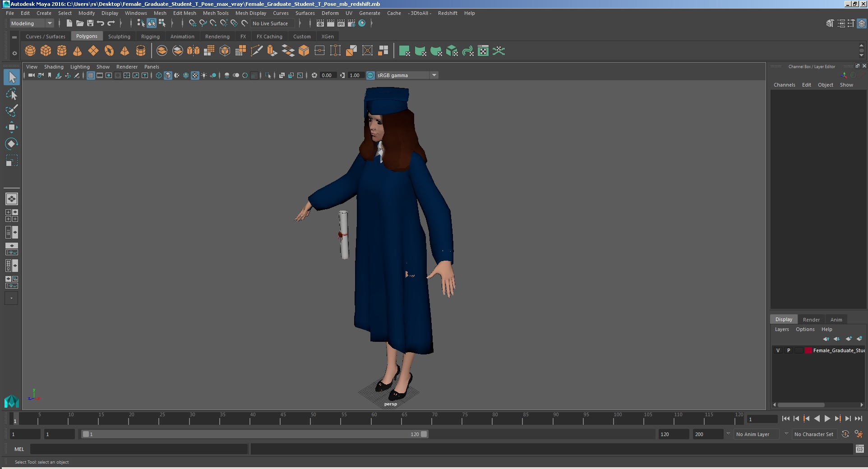868x469 pixels.
Task: Toggle Auto Keyframe button
Action: (845, 434)
